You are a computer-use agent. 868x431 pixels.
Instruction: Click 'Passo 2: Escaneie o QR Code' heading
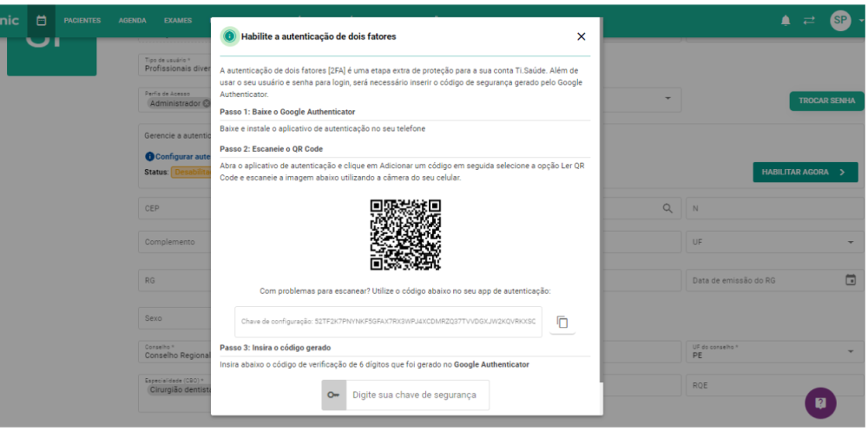click(271, 149)
